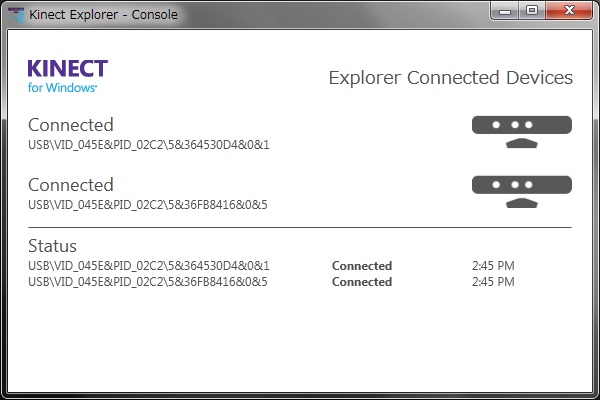Click the 2:45 PM timestamp in second status row

click(493, 282)
